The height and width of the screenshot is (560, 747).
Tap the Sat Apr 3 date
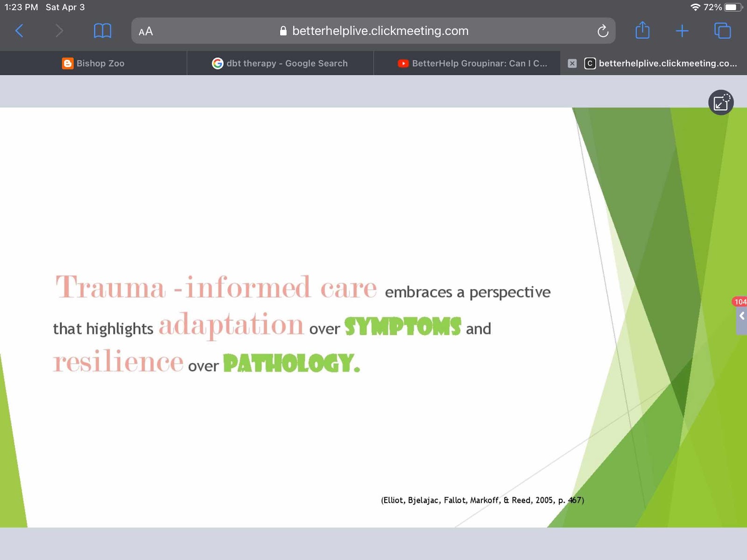(65, 7)
